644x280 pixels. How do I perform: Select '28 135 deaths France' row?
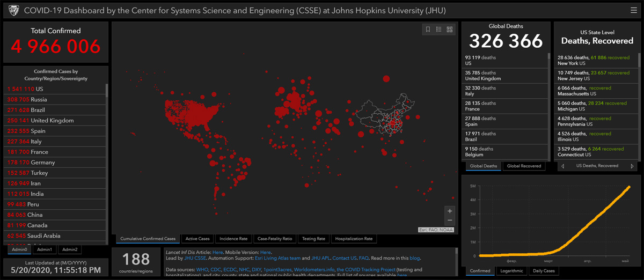pyautogui.click(x=505, y=106)
